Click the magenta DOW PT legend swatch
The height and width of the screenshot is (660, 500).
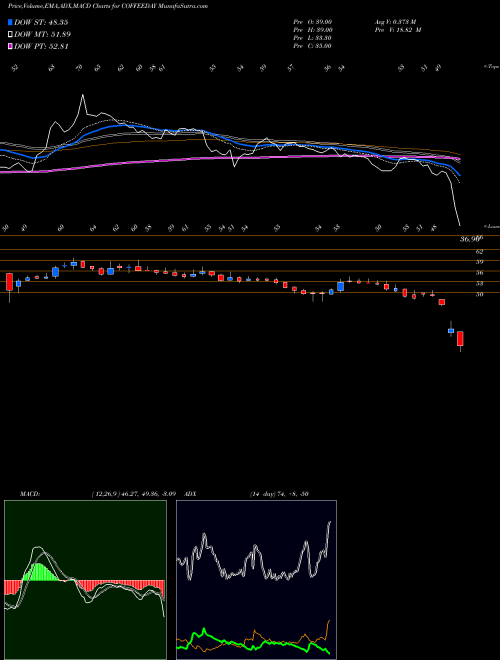point(11,46)
